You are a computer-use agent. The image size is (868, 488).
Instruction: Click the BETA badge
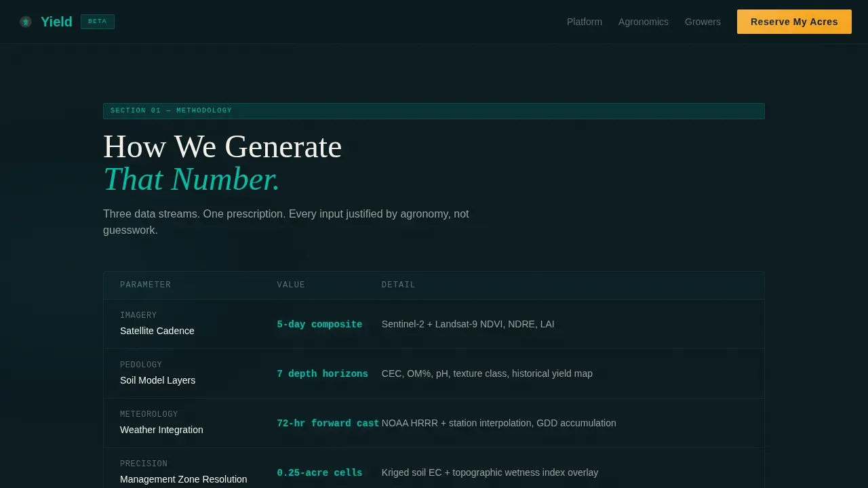pos(98,22)
